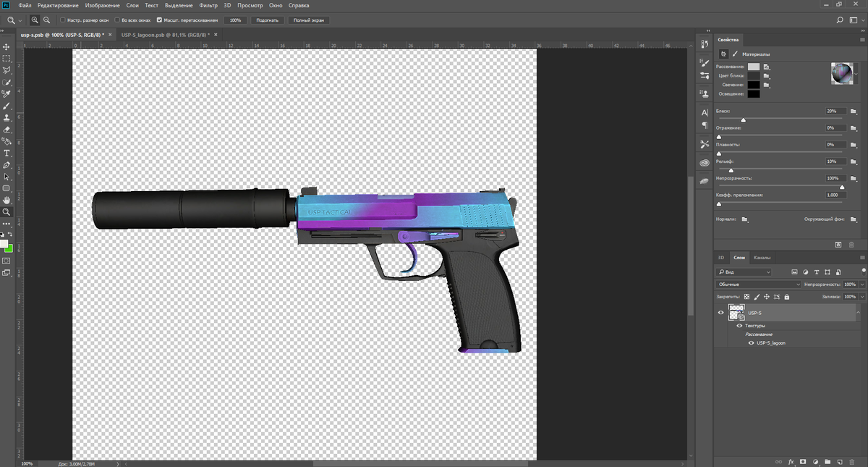Toggle the pixel layer filter icon
Image resolution: width=868 pixels, height=467 pixels.
pos(794,272)
